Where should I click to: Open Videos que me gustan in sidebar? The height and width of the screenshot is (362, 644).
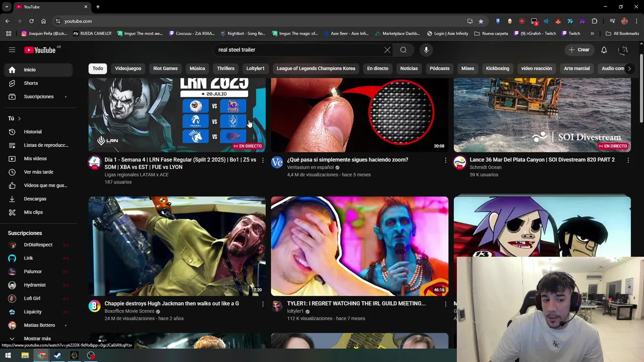tap(38, 186)
